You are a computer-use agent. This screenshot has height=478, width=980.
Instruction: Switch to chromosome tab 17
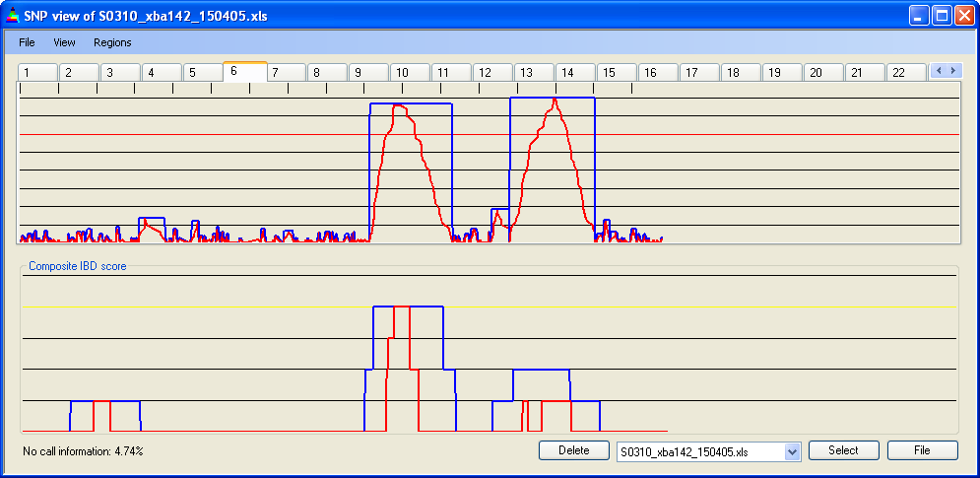[699, 73]
